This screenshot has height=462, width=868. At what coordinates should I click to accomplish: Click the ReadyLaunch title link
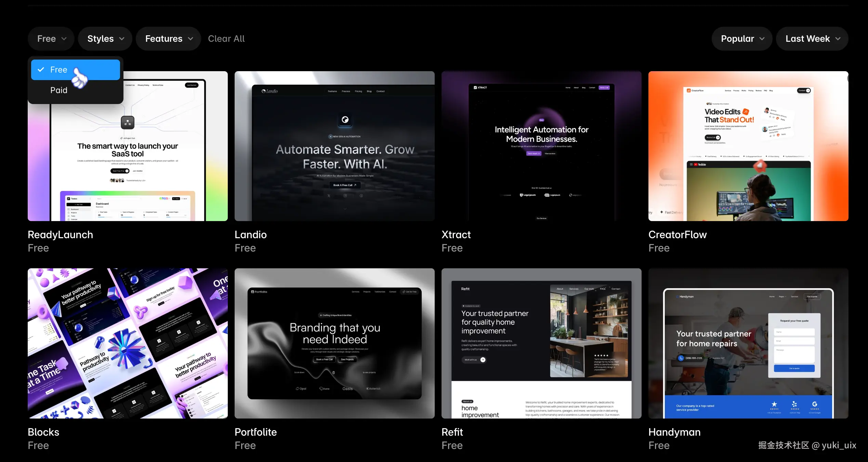[x=60, y=235]
